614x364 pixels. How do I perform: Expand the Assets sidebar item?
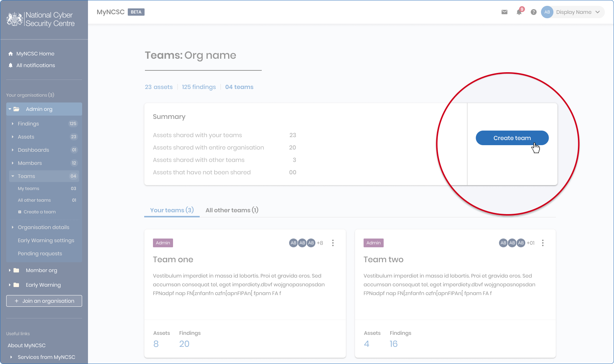click(12, 137)
